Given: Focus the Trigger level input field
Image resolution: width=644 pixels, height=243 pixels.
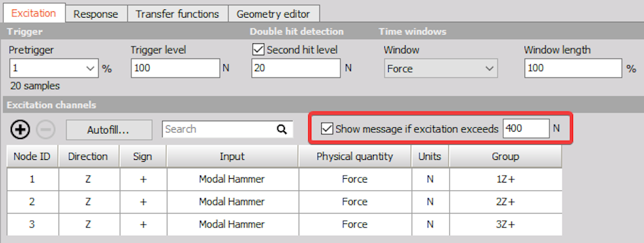Looking at the screenshot, I should point(176,68).
